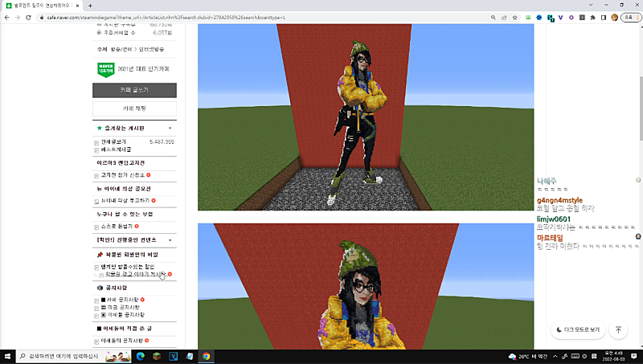Open the green camera extension icon
Screen dimensions: 643x364
(528, 18)
